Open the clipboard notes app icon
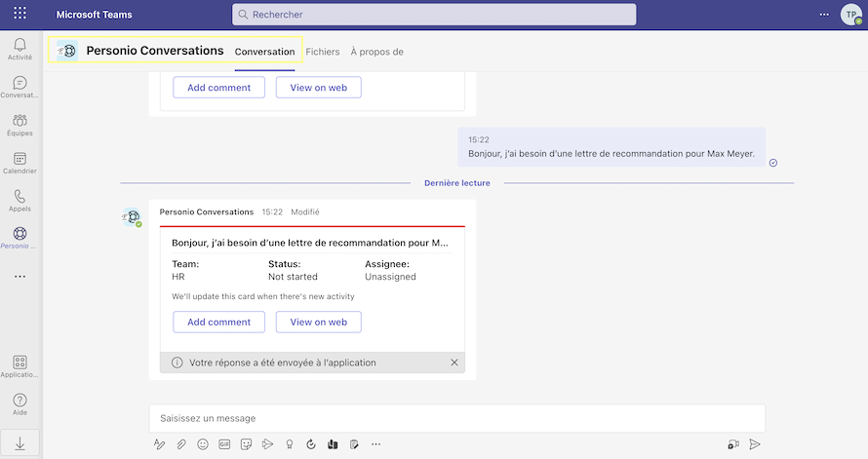 tap(354, 444)
